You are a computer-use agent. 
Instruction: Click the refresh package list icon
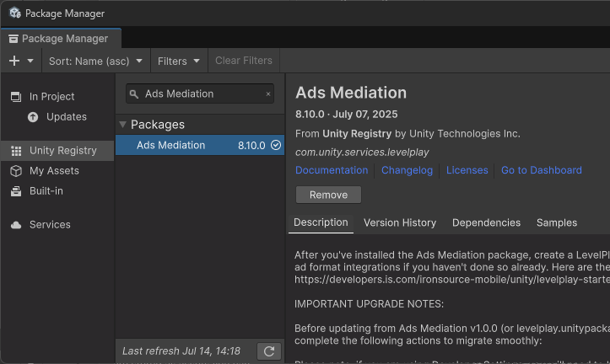tap(269, 351)
